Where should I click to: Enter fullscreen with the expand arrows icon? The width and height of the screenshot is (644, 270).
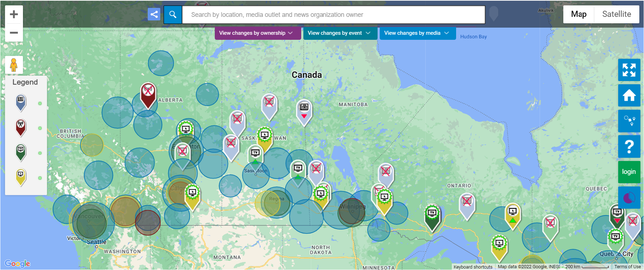point(629,70)
